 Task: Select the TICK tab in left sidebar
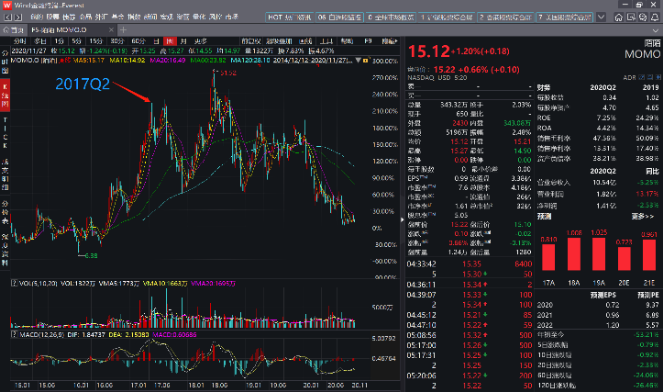(x=5, y=133)
